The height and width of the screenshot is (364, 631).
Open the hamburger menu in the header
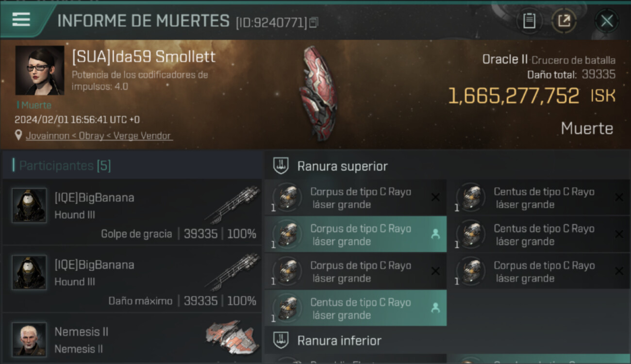click(x=21, y=20)
